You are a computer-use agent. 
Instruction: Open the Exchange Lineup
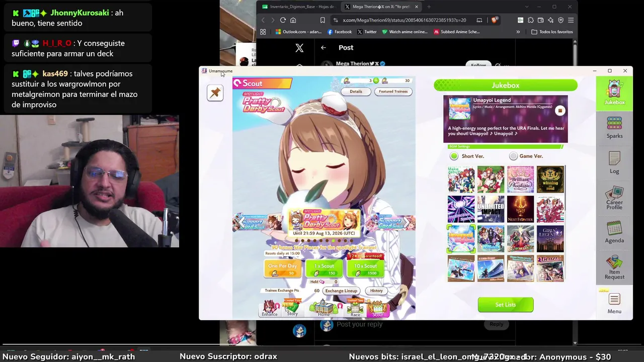(x=341, y=291)
